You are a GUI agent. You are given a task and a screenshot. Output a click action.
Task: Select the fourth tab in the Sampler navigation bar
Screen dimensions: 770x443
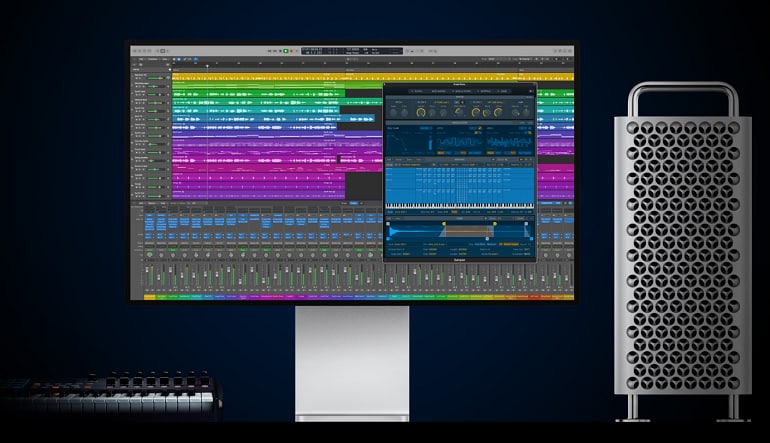(x=485, y=91)
